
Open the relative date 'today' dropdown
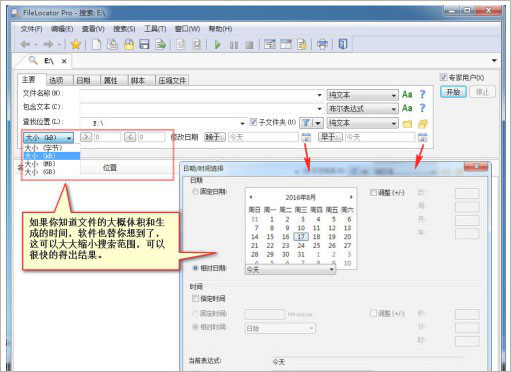pos(290,269)
